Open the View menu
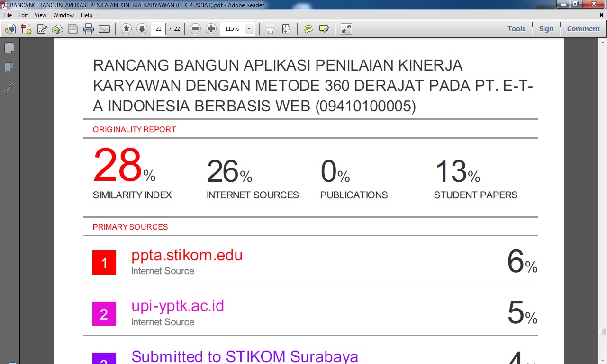The image size is (607, 364). 40,15
